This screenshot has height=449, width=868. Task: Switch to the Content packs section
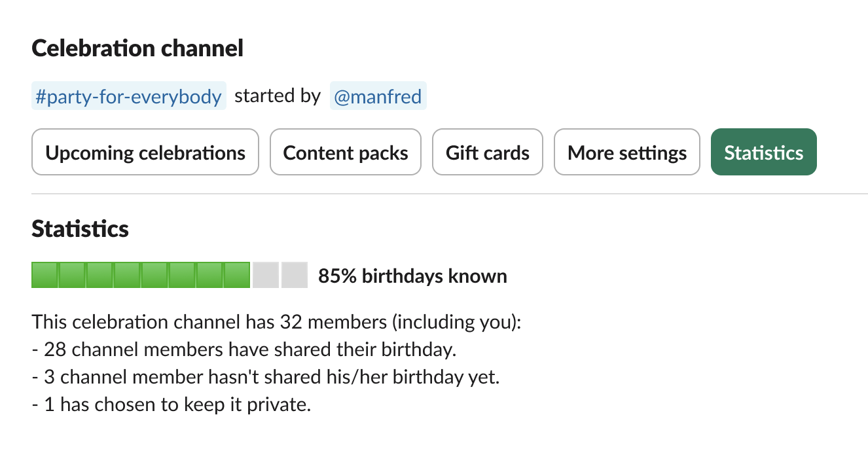point(345,152)
